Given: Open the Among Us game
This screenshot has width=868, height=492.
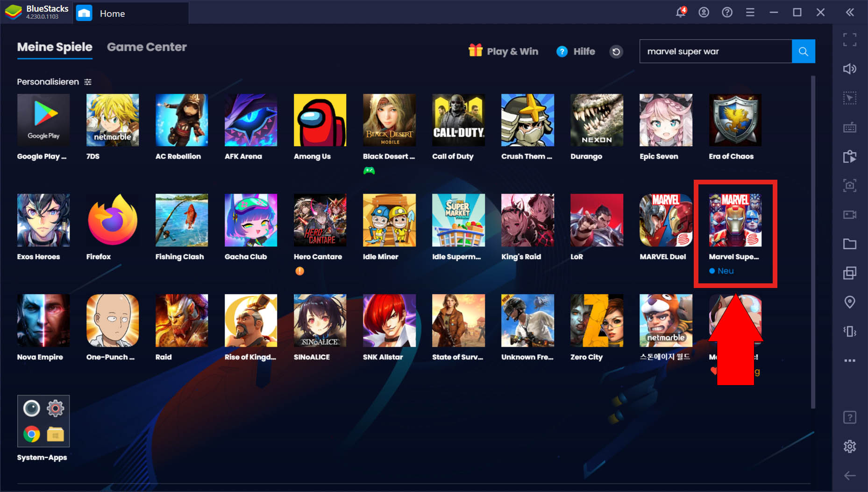Looking at the screenshot, I should (320, 120).
